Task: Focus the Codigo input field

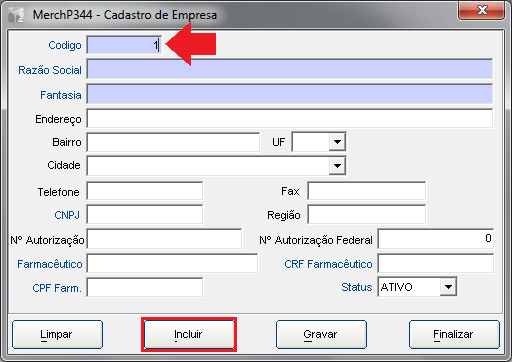Action: pos(124,45)
